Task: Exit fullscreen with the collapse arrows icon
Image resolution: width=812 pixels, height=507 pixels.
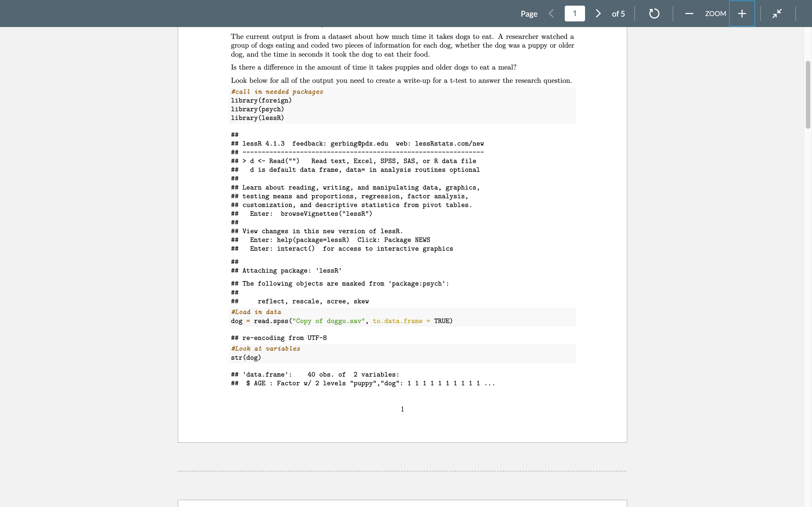Action: click(777, 14)
